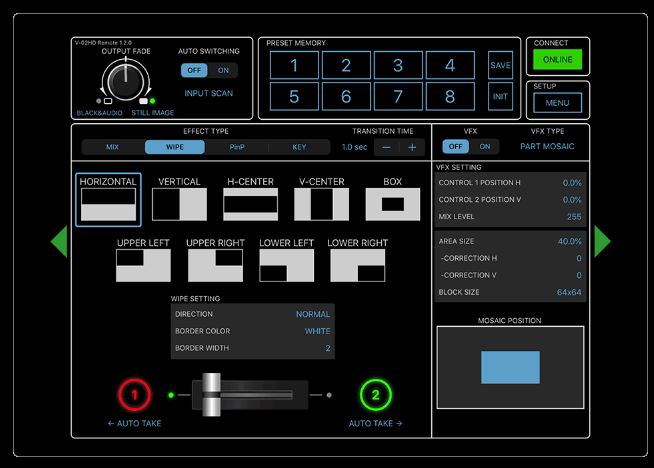The image size is (654, 468).
Task: Recall preset memory 5
Action: click(x=294, y=96)
